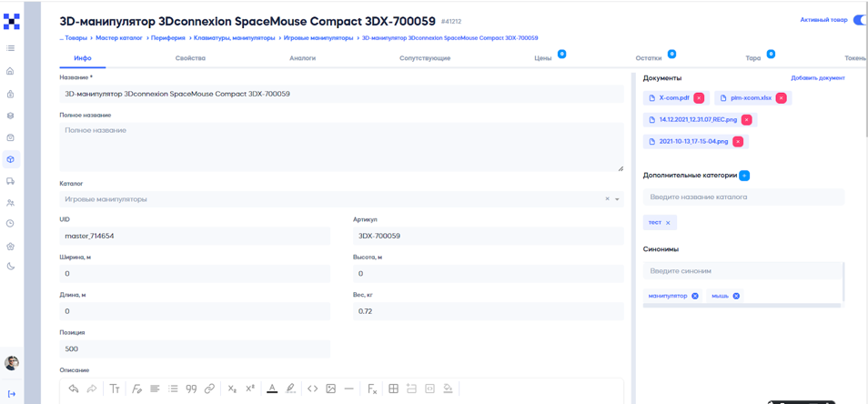The width and height of the screenshot is (868, 404).
Task: Click the active cube products icon in sidebar
Action: click(x=11, y=159)
